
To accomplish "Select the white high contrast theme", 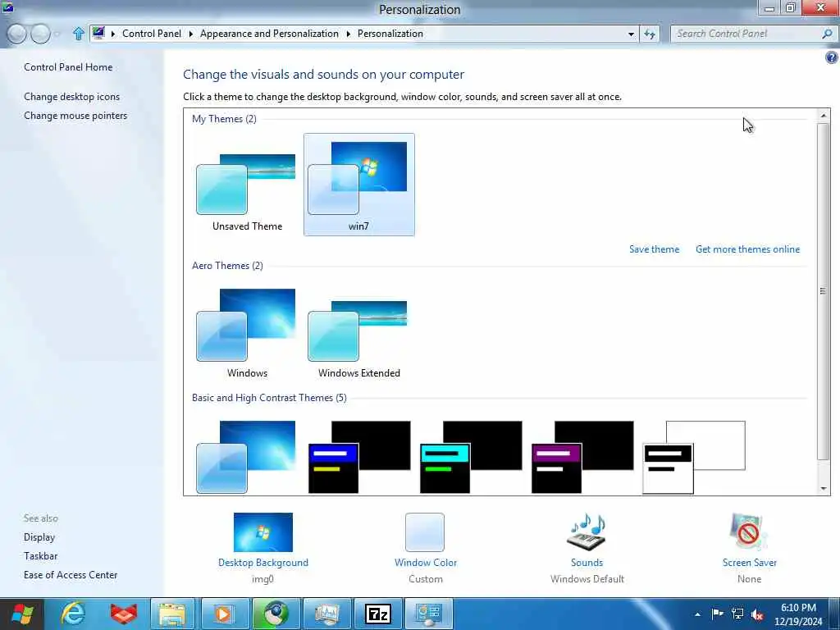I will pyautogui.click(x=694, y=457).
